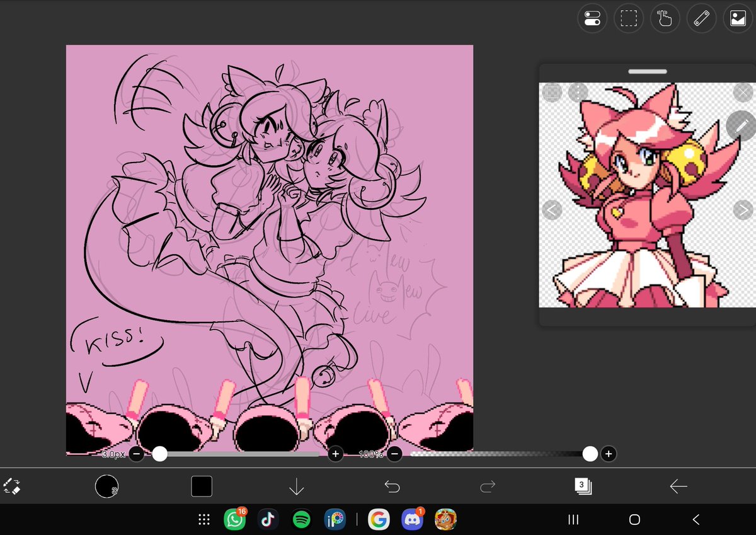Open the layers panel showing 3
The width and height of the screenshot is (756, 535).
click(583, 486)
